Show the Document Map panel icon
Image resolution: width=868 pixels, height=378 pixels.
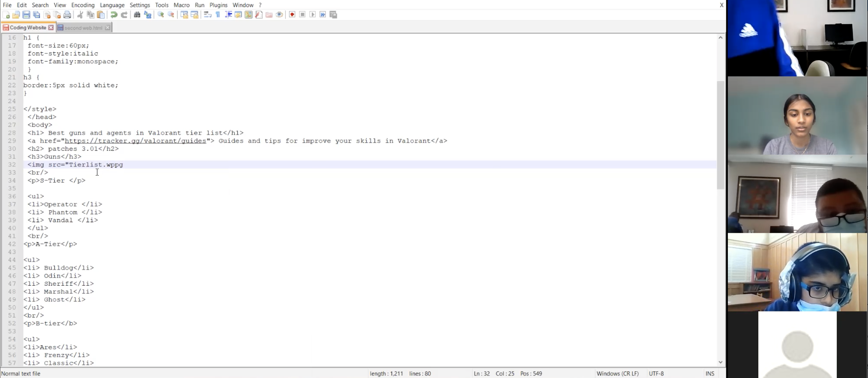248,15
